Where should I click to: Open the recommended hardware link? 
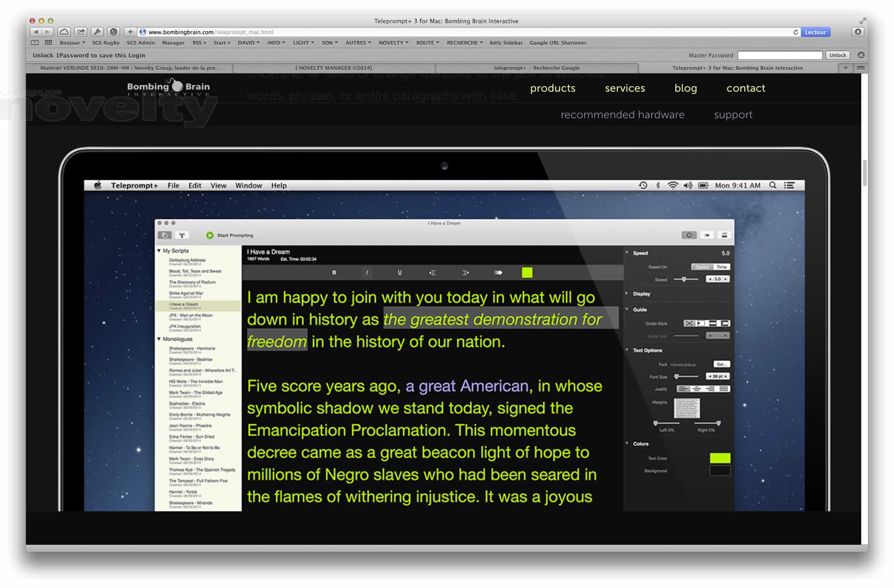point(622,115)
